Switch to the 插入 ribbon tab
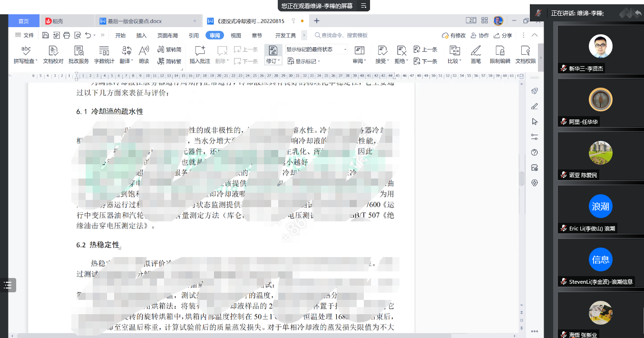 [x=141, y=35]
